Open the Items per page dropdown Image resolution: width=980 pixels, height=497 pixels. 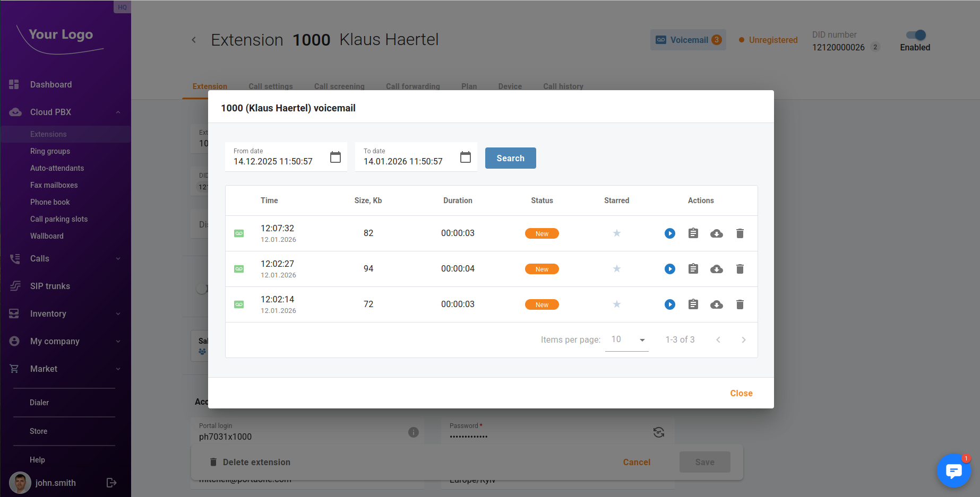[626, 339]
